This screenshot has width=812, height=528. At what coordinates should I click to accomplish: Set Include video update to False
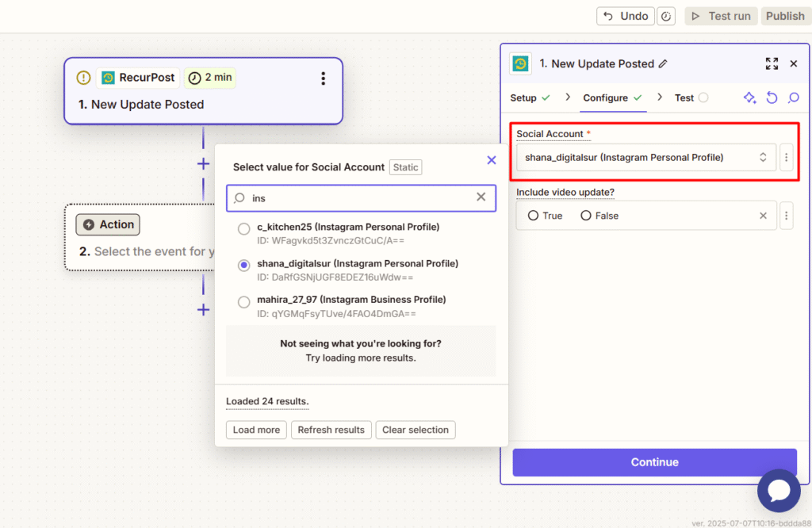586,216
